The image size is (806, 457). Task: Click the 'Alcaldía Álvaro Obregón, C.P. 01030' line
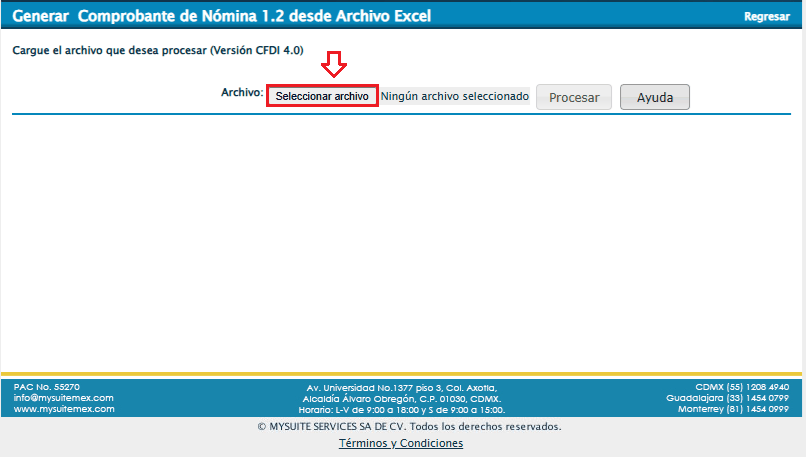(x=402, y=399)
